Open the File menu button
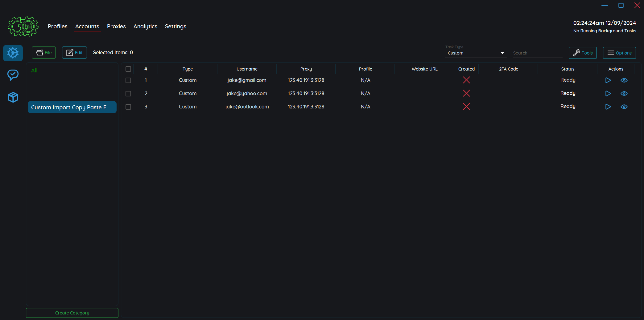This screenshot has width=644, height=320. click(44, 53)
